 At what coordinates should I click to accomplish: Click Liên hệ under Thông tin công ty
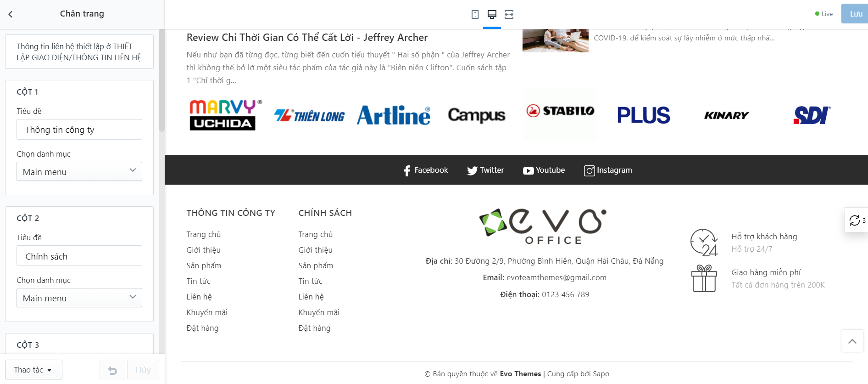pyautogui.click(x=199, y=297)
